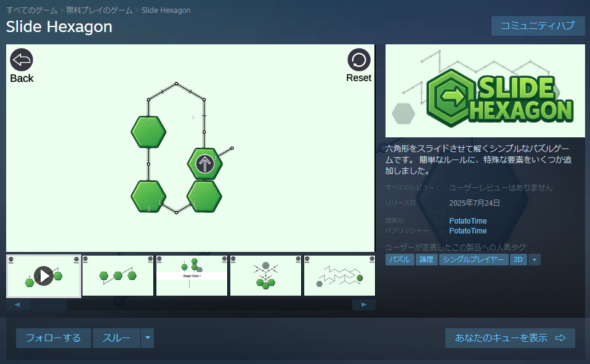Screen dimensions: 590x364
Task: Click the up-arrow hexagon in the game preview
Action: click(205, 164)
